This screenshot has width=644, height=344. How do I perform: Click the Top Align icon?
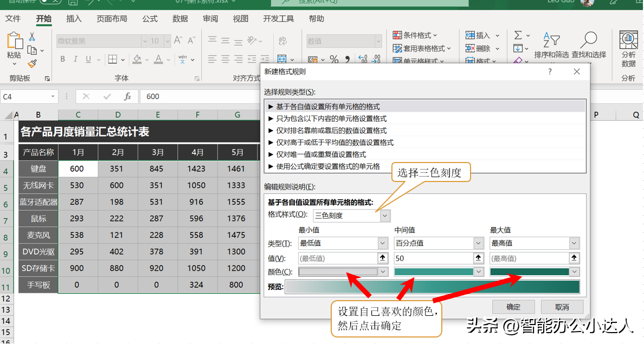(212, 40)
